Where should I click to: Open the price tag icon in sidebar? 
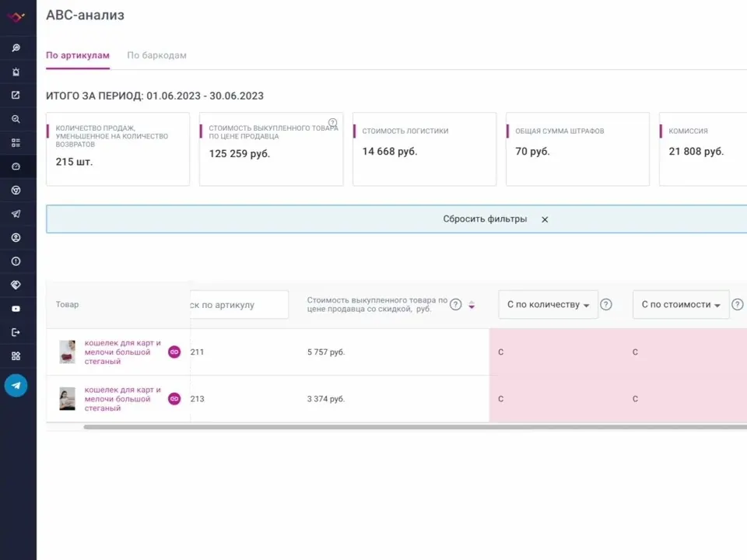(16, 285)
